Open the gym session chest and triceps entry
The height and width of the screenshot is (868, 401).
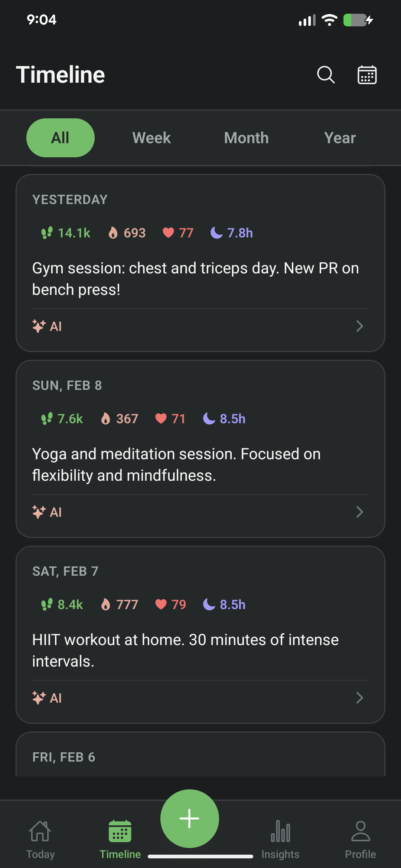(196, 279)
